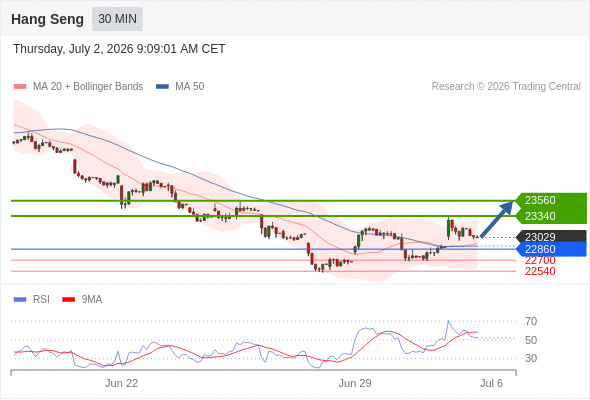Click the green 23340 resistance tag
Screen dimensions: 590x400
coord(551,216)
